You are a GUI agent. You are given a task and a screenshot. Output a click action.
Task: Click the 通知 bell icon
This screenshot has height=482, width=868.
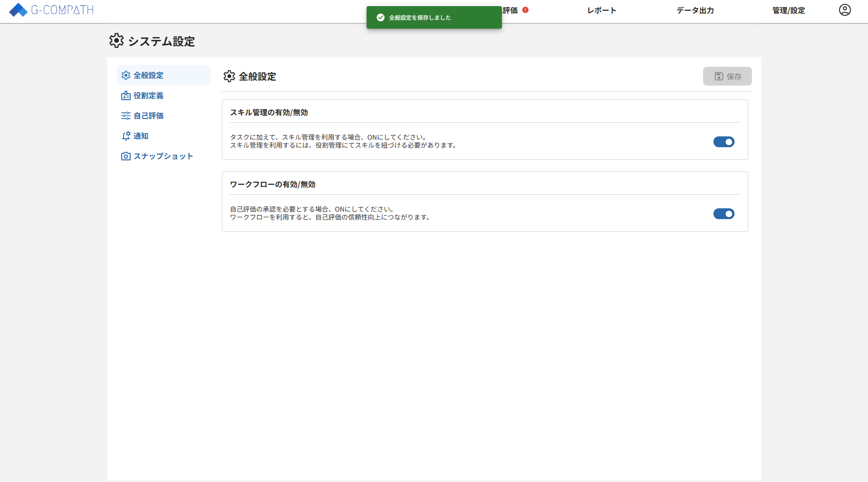click(125, 135)
